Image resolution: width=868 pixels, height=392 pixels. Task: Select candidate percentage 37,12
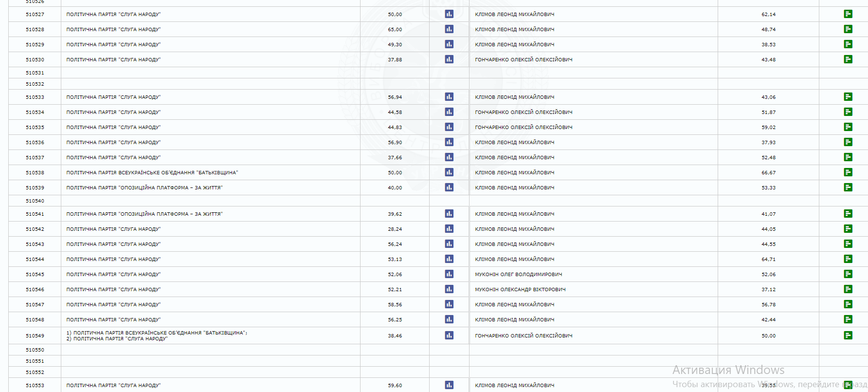(x=769, y=290)
